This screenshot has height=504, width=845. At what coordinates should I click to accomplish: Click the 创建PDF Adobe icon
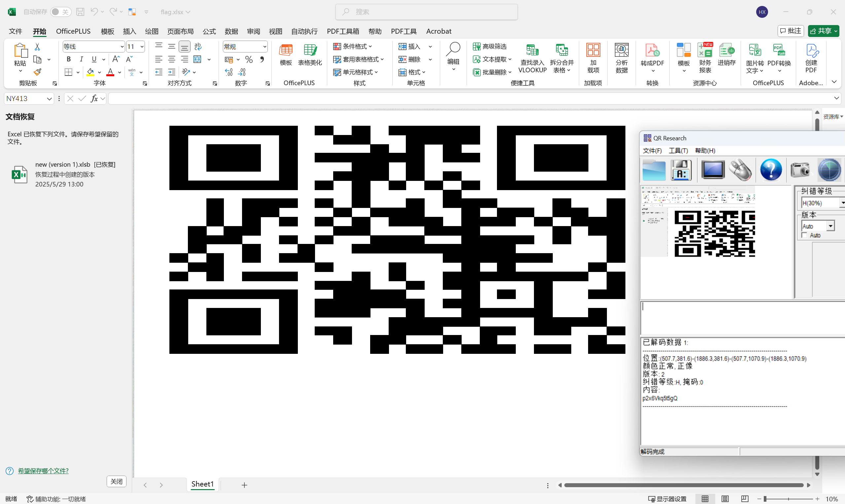click(x=811, y=58)
